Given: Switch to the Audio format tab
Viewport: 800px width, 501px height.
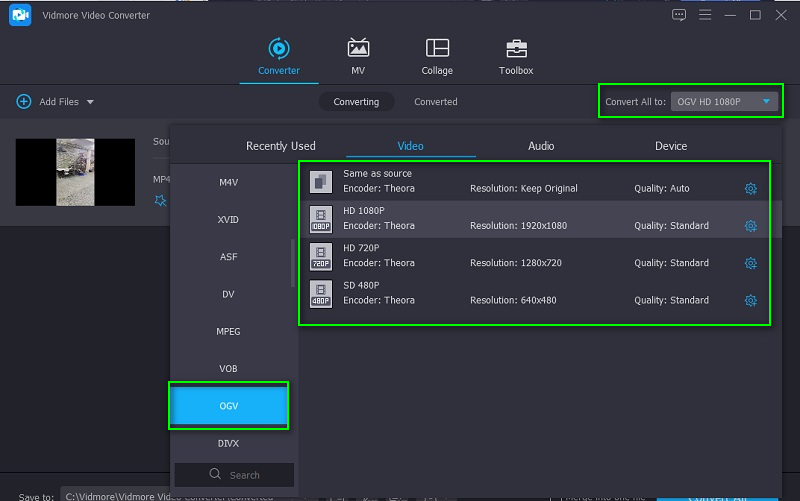Looking at the screenshot, I should (x=541, y=146).
